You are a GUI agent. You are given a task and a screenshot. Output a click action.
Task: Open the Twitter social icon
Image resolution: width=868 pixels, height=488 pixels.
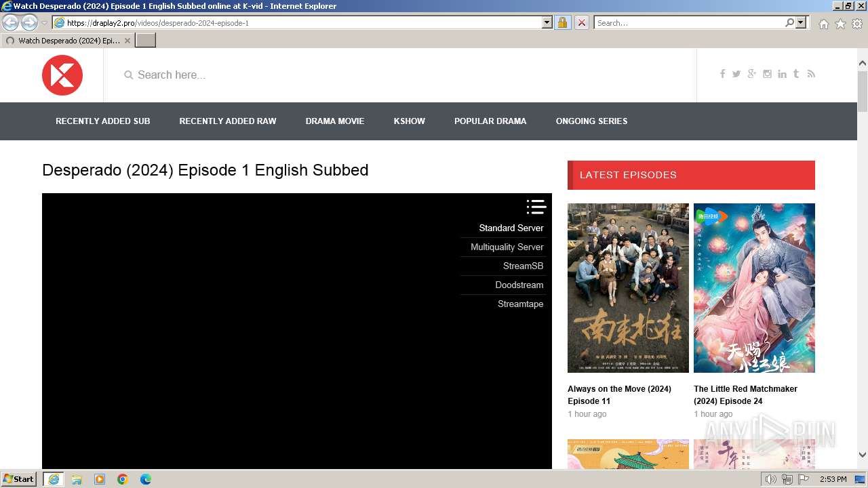point(736,74)
